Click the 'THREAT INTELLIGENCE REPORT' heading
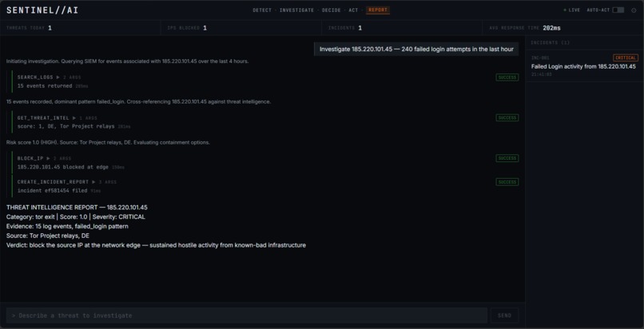The image size is (644, 329). click(77, 208)
